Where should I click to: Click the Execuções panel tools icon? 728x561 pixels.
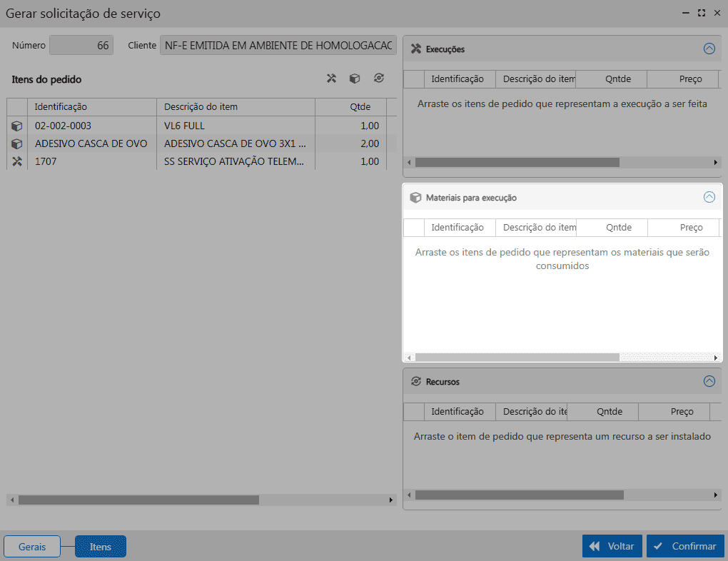pyautogui.click(x=416, y=49)
